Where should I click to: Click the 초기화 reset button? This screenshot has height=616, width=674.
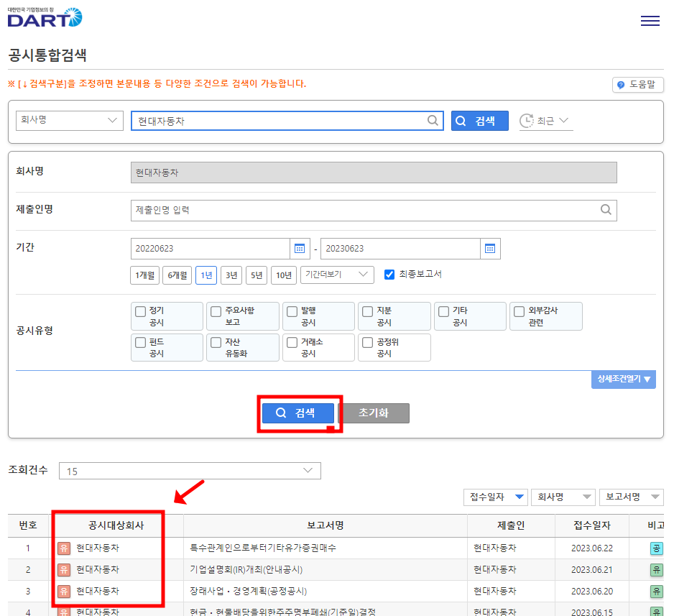(374, 413)
